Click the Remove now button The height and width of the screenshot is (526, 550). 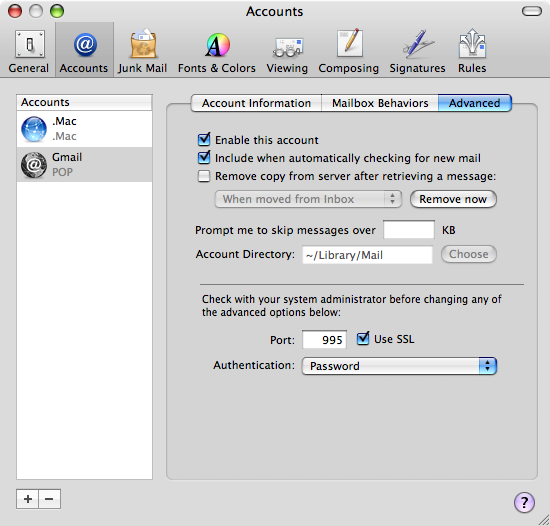(x=453, y=199)
